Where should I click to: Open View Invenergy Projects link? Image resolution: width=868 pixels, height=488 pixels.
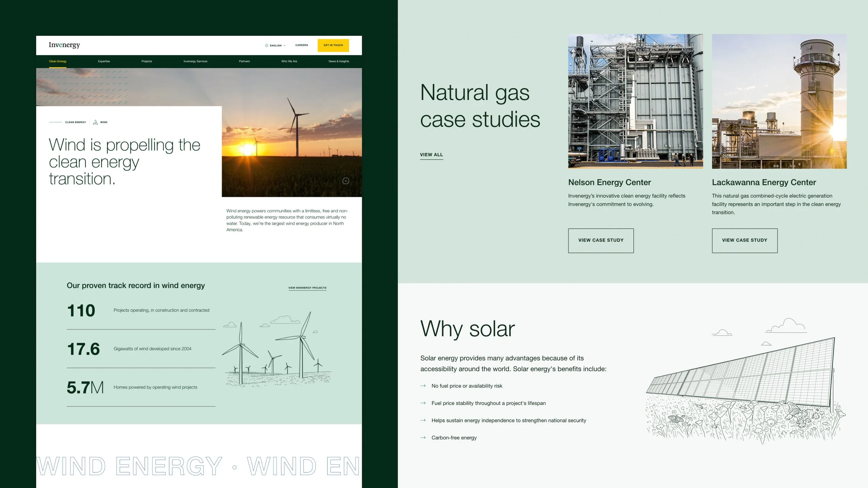click(307, 288)
